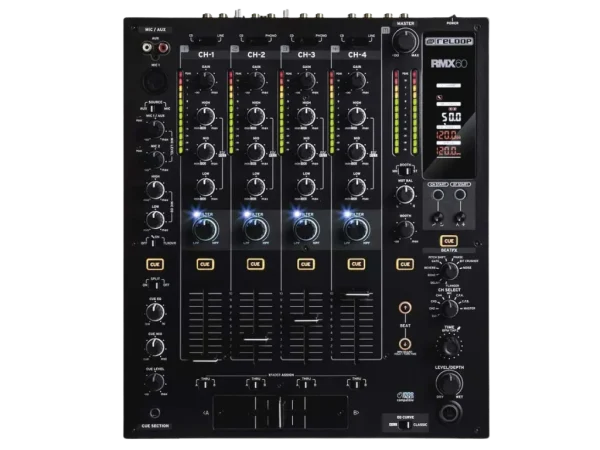Click the CH-4 CUE button
This screenshot has height=450, width=600.
356,264
